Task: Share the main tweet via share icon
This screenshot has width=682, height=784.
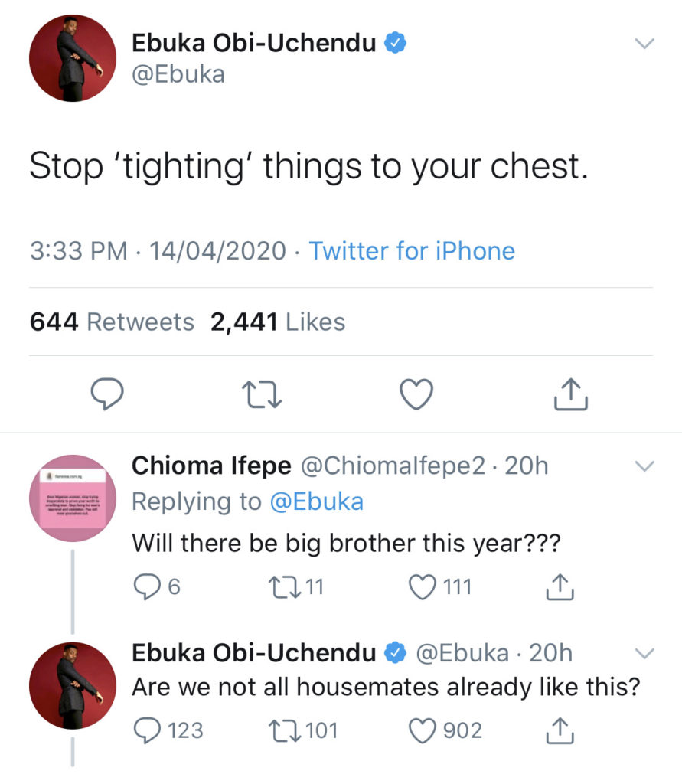Action: point(570,394)
